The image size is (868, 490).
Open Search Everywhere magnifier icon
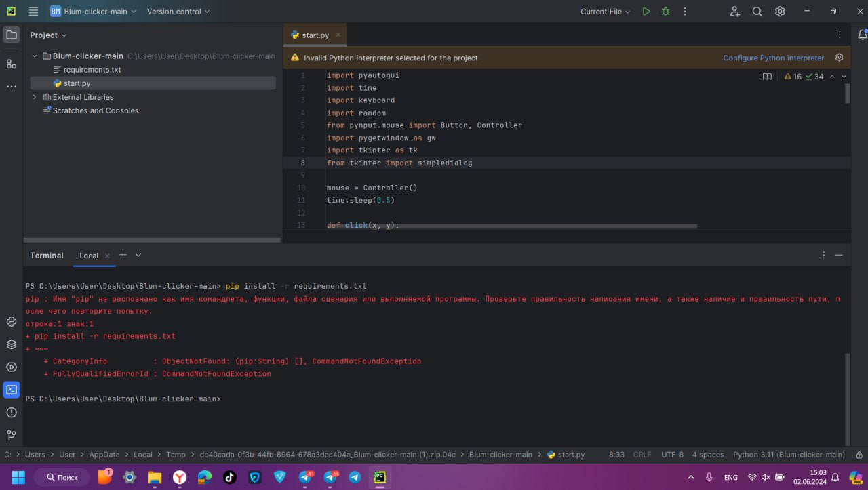[x=757, y=12]
